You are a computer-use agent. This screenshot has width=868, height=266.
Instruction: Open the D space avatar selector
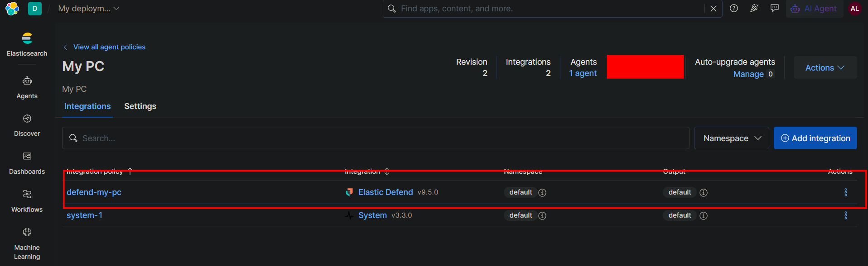(35, 9)
